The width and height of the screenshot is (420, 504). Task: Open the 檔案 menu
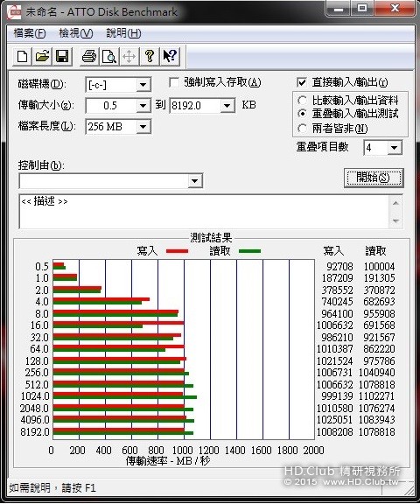[30, 33]
